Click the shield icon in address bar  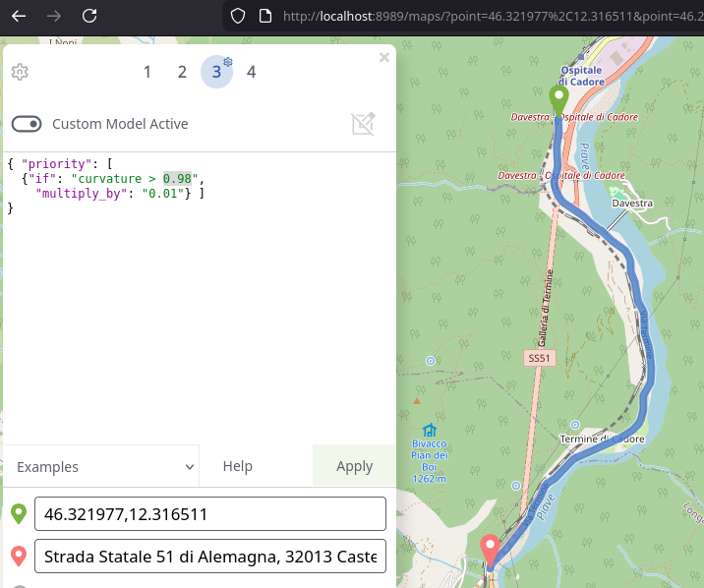tap(237, 16)
